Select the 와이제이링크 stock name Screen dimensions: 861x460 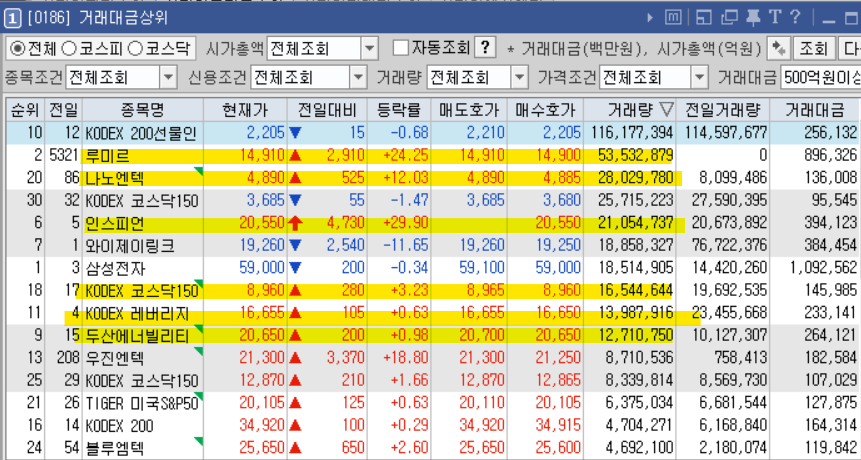(130, 246)
